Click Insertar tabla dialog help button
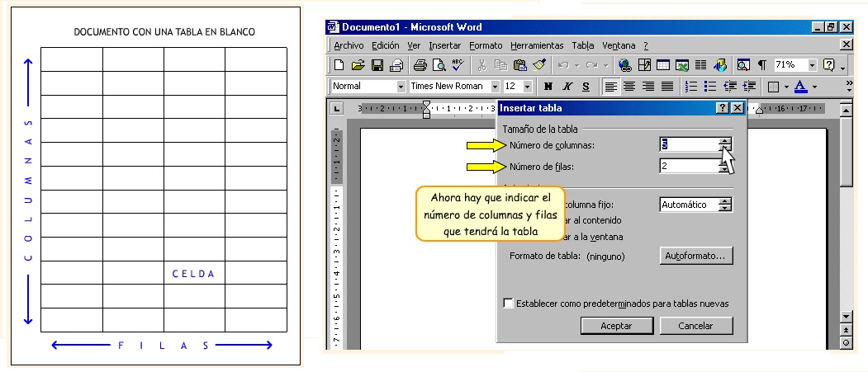868x372 pixels. [x=723, y=108]
